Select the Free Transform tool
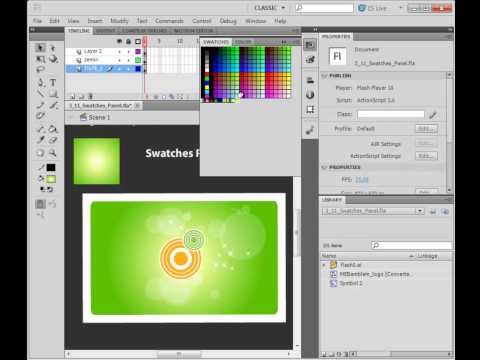 pos(41,59)
